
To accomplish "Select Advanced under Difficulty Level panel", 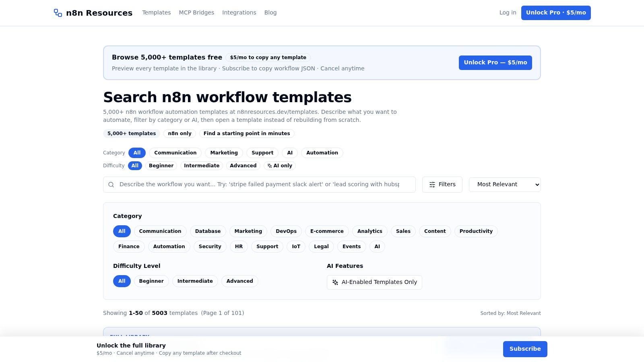I will (239, 281).
